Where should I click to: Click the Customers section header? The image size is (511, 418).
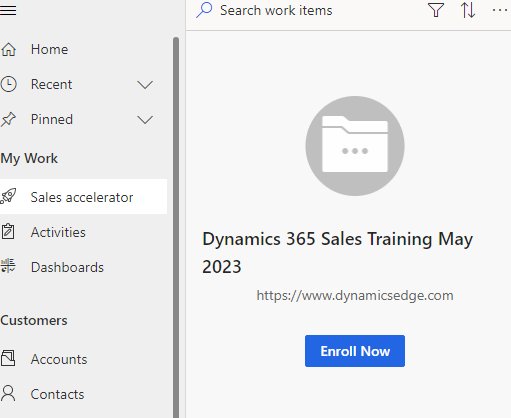[34, 320]
